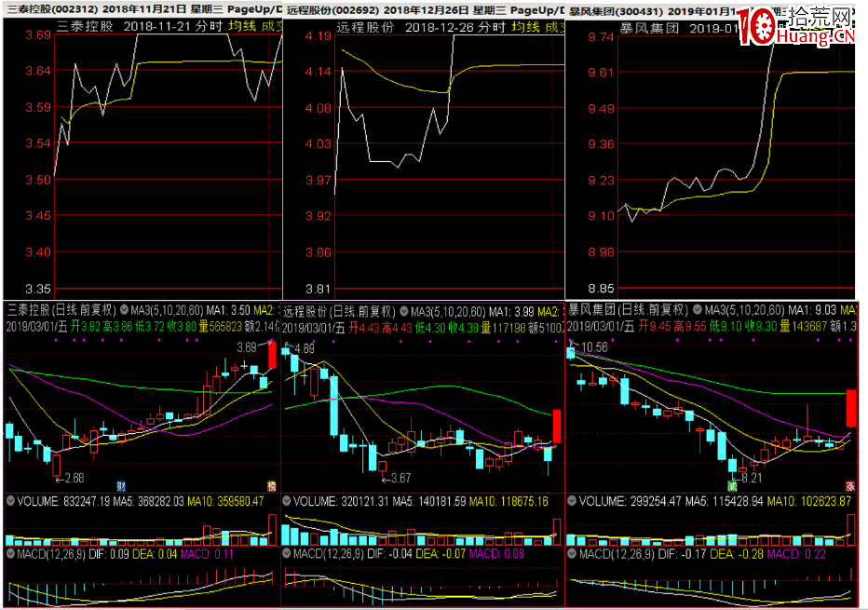Click MA1: 9.03 value in 暴风集团 header

coord(812,310)
